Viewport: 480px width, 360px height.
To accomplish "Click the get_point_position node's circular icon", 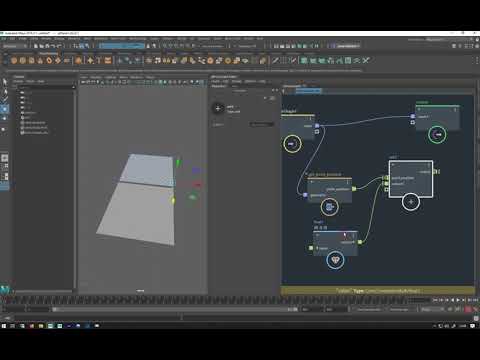I will pos(329,207).
